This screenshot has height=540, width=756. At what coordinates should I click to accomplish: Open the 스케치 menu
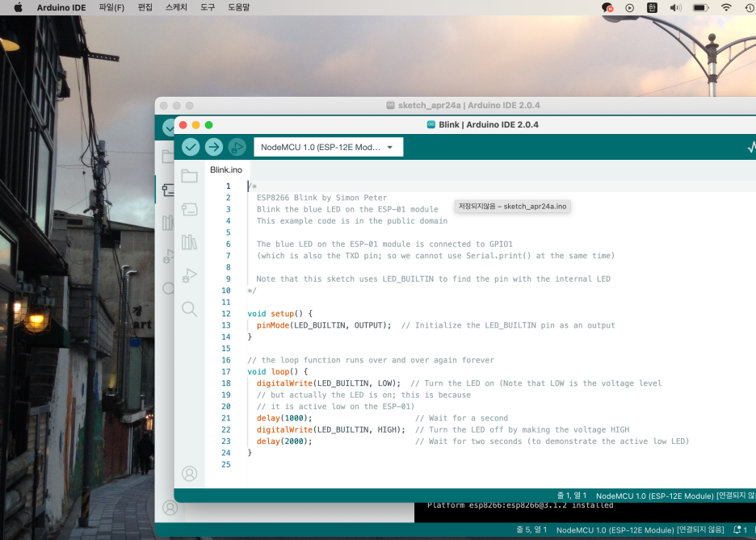tap(176, 7)
